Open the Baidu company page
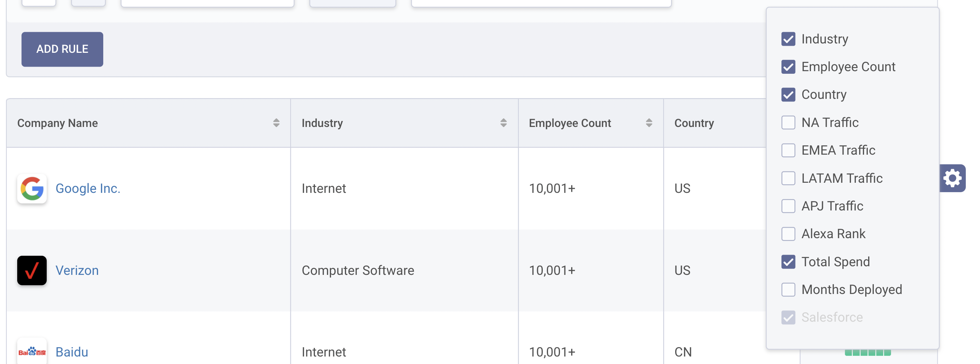 click(71, 351)
